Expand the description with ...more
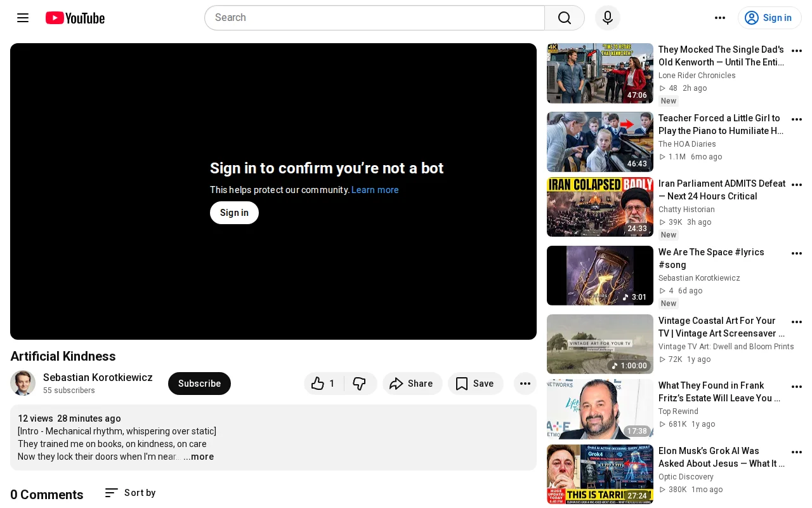The height and width of the screenshot is (508, 812). (199, 457)
